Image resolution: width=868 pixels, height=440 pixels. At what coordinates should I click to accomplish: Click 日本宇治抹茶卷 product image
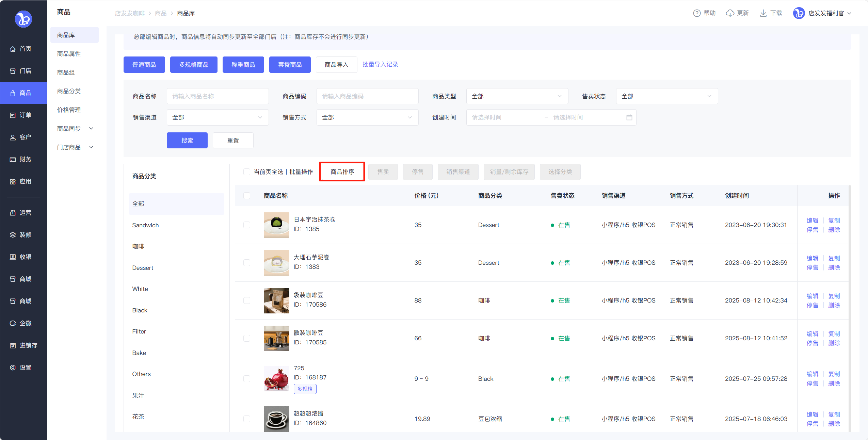point(276,225)
